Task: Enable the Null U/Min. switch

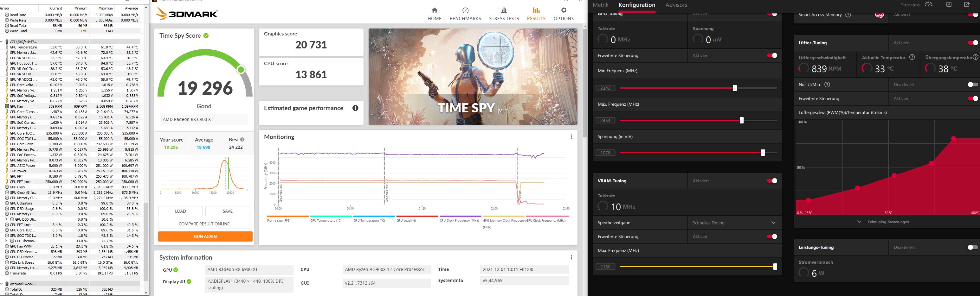Action: point(973,85)
